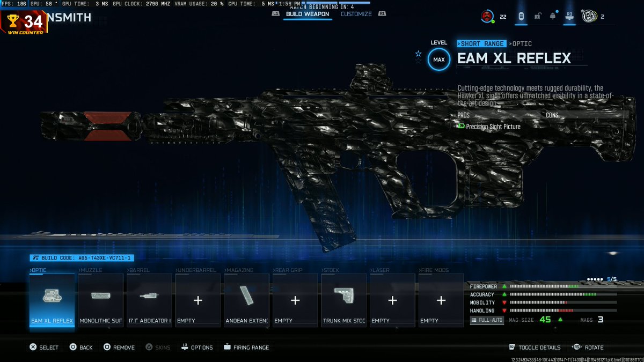The width and height of the screenshot is (644, 362).
Task: Click the Fire Mods category label
Action: coord(434,270)
